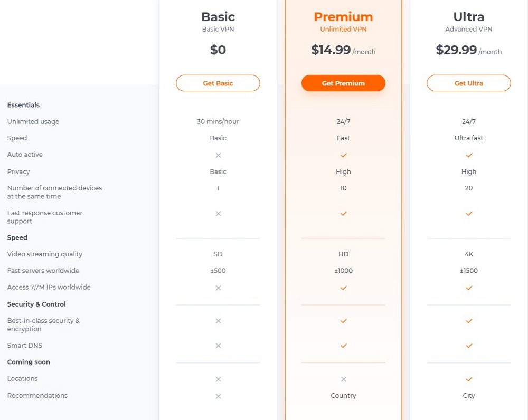The height and width of the screenshot is (420, 528).
Task: Click Basic plan's Smart DNS cross icon
Action: [218, 346]
